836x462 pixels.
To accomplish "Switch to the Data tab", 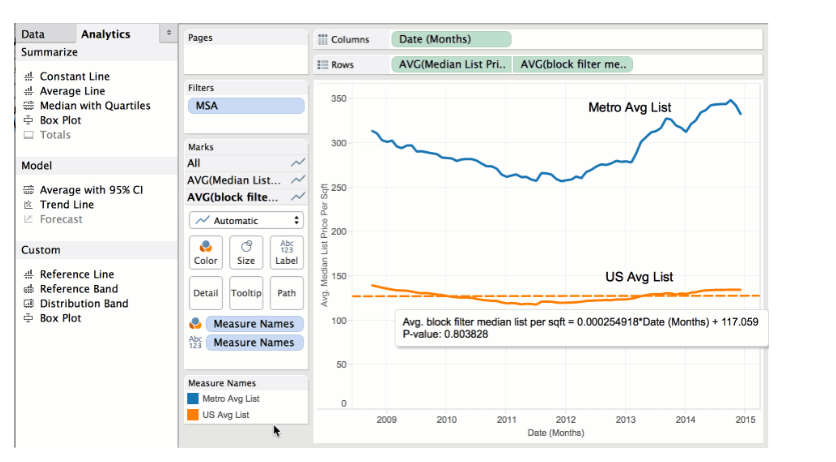I will pyautogui.click(x=33, y=34).
